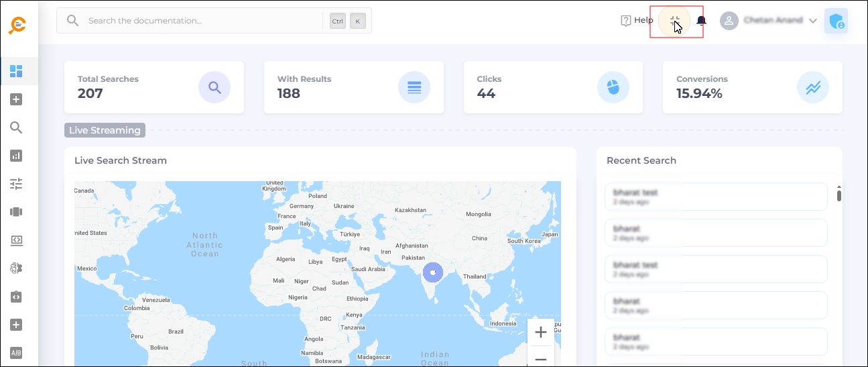Open the Total Searches stat card
This screenshot has height=367, width=868.
point(154,87)
